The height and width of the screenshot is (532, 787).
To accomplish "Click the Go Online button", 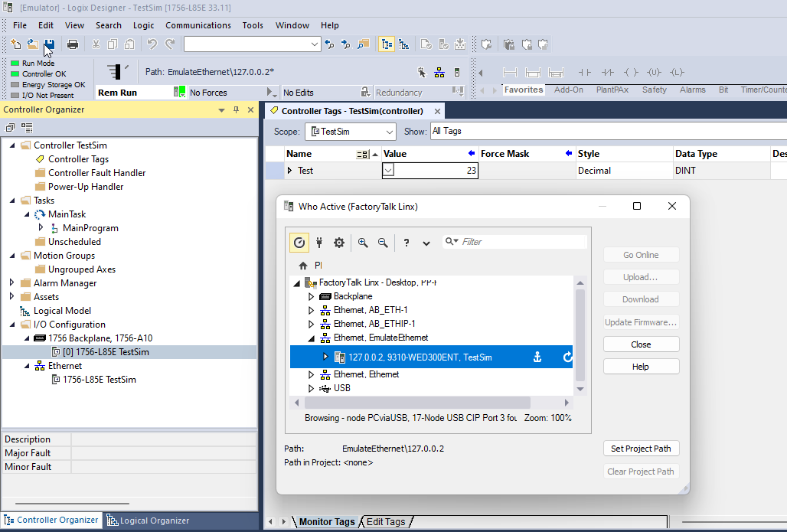I will point(641,255).
